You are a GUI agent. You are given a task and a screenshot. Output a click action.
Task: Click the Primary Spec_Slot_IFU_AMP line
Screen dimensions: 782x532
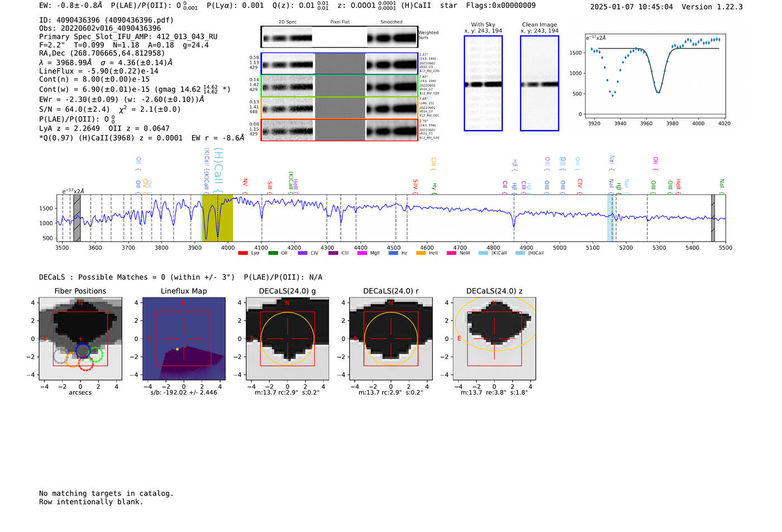point(128,37)
